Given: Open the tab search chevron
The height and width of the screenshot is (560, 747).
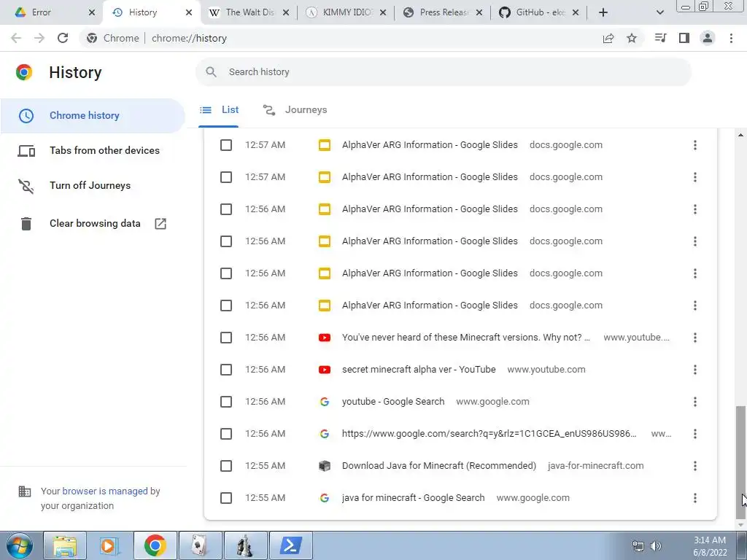Looking at the screenshot, I should pos(659,12).
